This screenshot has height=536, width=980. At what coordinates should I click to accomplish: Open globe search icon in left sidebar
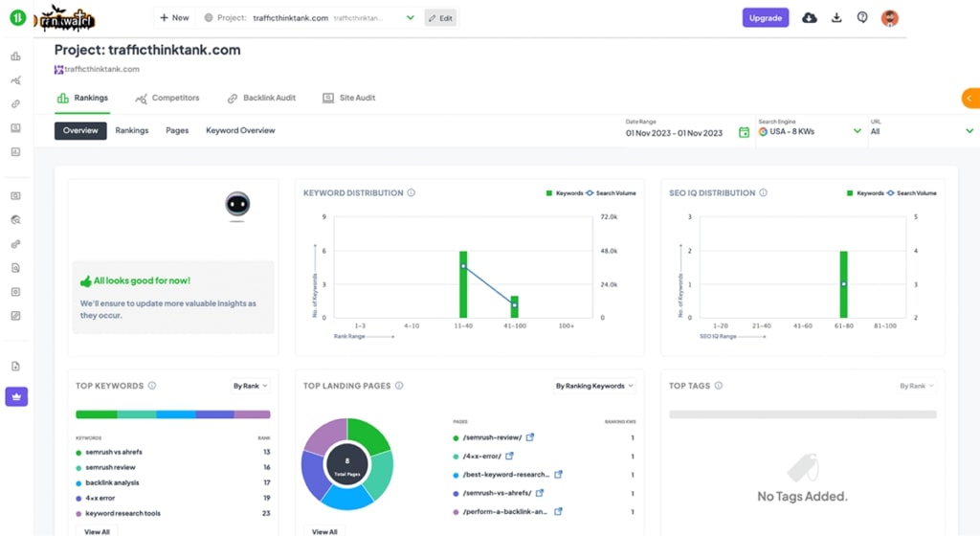tap(15, 220)
